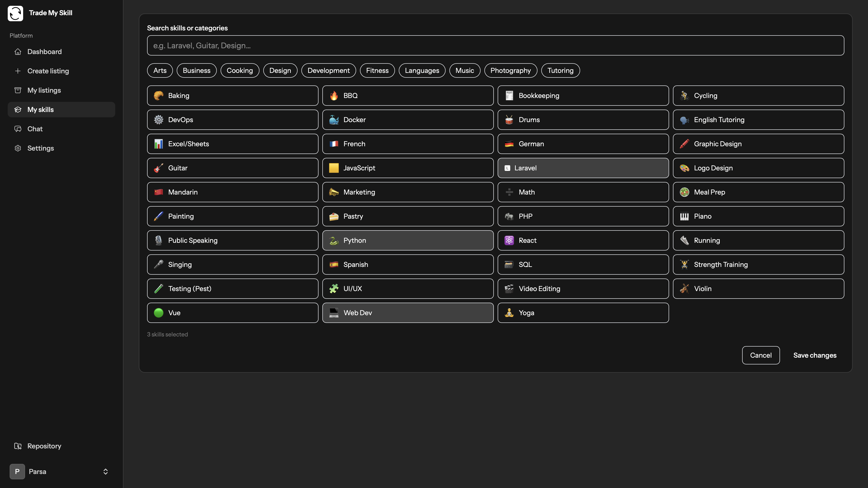Deselect the Python skill
This screenshot has width=868, height=488.
pos(407,240)
